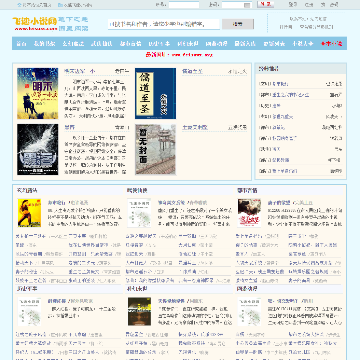This screenshot has height=360, width=360.
Task: Open the red-highlighted item in the blue navigation bar
Action: [331, 44]
